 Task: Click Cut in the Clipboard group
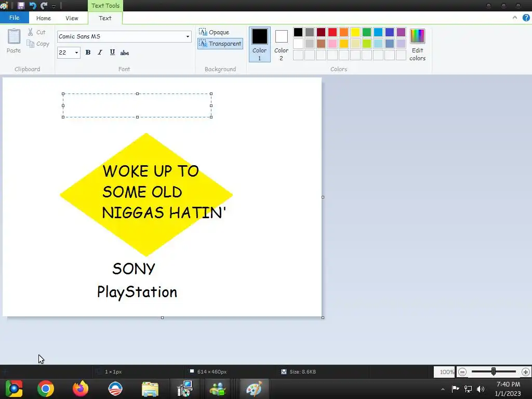point(37,32)
